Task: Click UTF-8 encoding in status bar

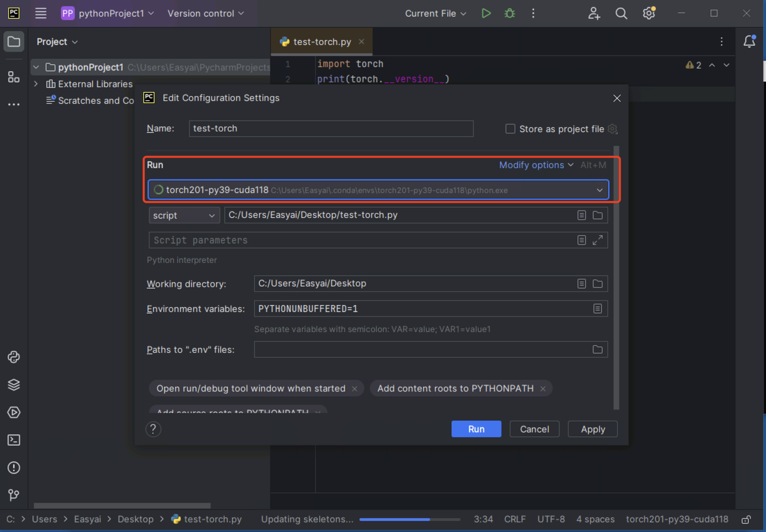Action: (551, 519)
